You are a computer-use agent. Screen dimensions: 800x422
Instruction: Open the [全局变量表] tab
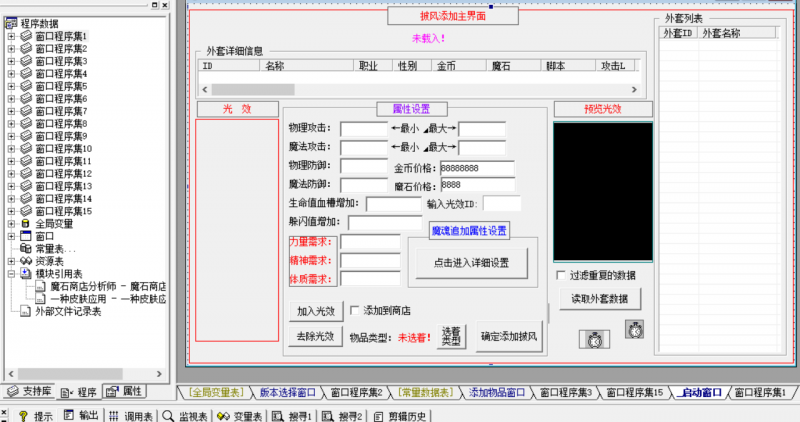point(216,392)
